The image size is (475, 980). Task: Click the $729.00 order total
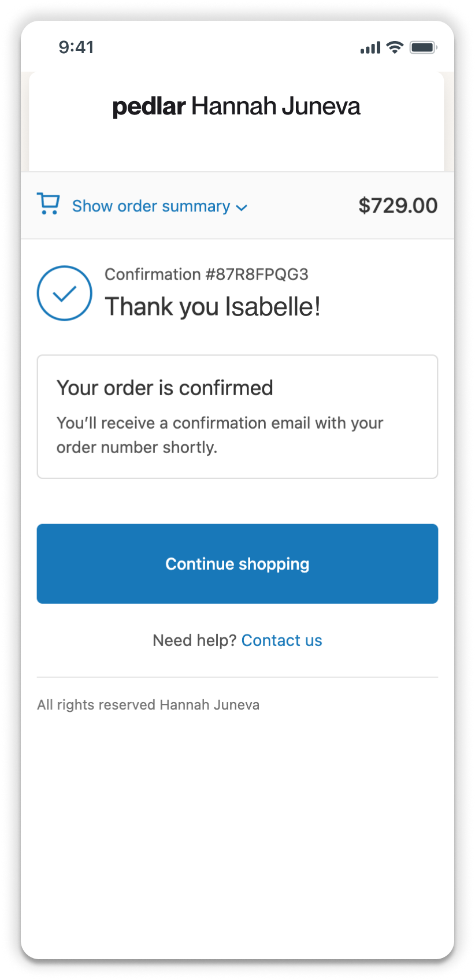398,206
